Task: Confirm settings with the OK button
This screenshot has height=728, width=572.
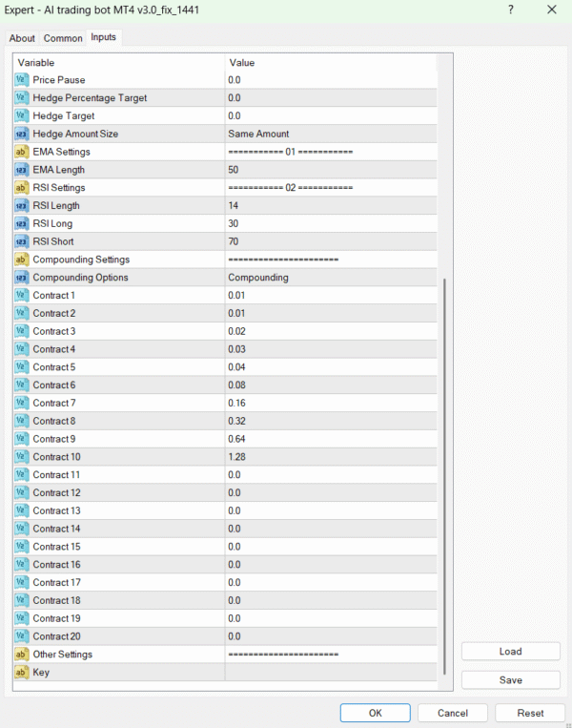Action: (x=375, y=713)
